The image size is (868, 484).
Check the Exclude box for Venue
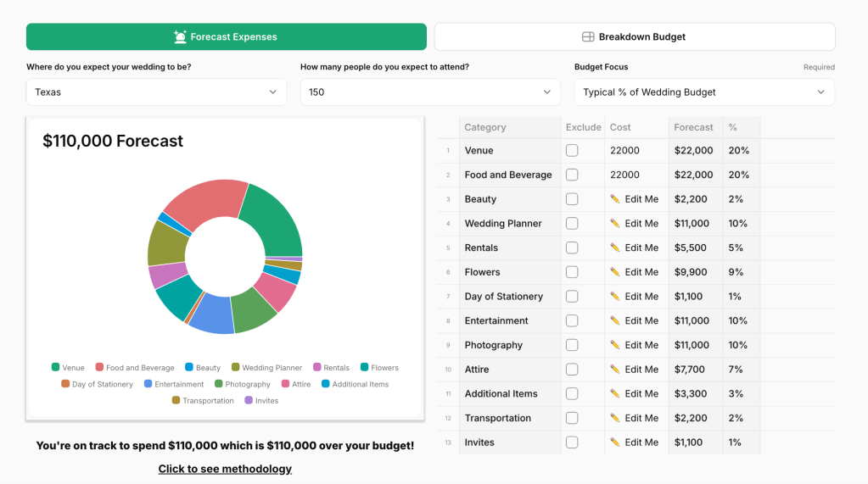click(x=572, y=150)
